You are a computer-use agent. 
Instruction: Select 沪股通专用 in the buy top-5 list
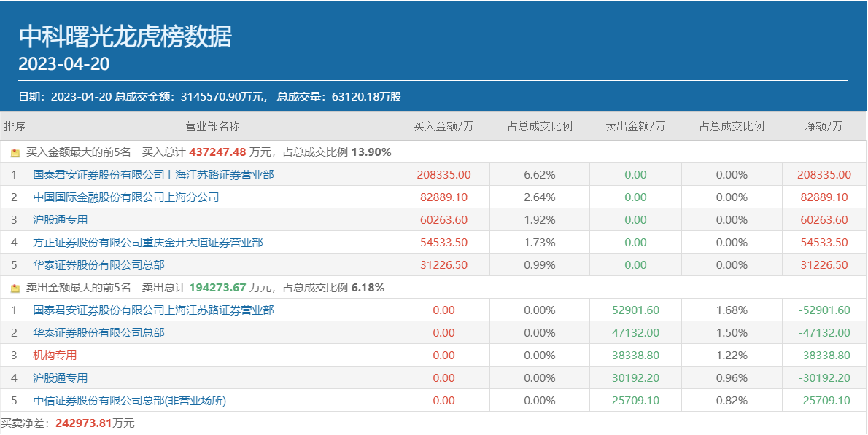[x=60, y=220]
